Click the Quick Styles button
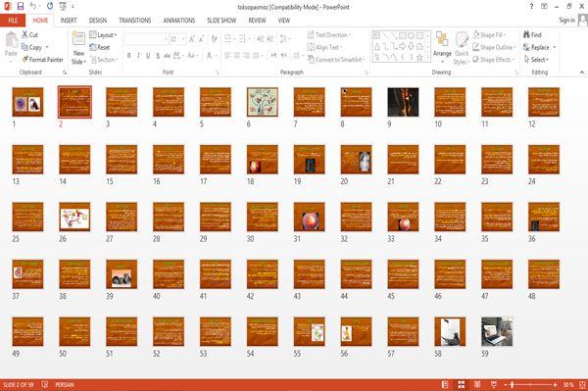 coord(462,48)
